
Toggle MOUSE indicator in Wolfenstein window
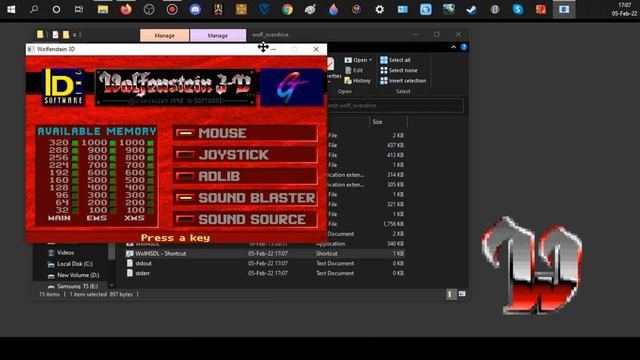coord(185,133)
